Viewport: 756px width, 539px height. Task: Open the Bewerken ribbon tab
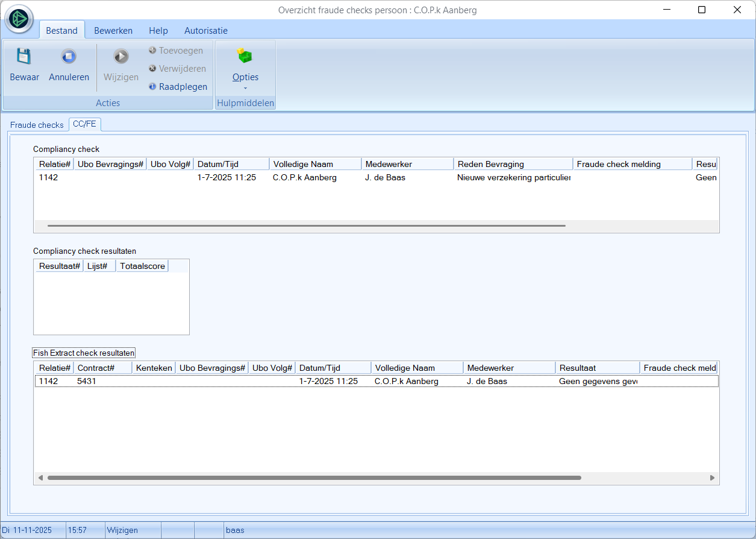[x=113, y=31]
